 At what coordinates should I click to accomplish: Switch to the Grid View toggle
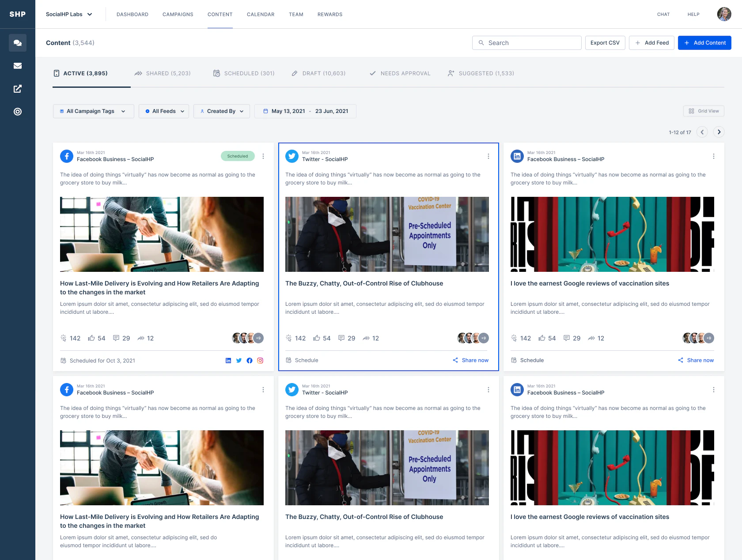pyautogui.click(x=703, y=111)
